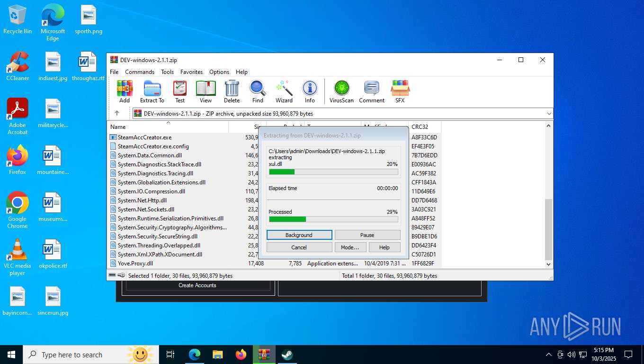This screenshot has height=364, width=644.
Task: Select System.Diagnostics.Tracing.dll
Action: [155, 173]
